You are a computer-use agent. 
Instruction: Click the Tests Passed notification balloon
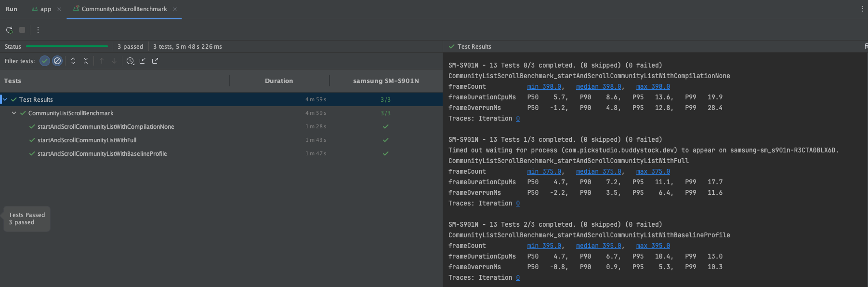tap(27, 219)
